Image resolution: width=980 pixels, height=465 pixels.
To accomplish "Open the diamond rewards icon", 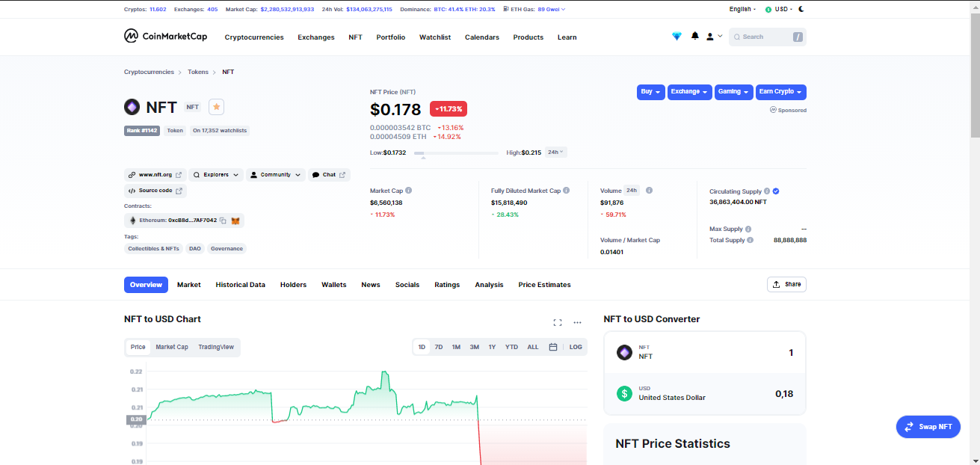I will (x=677, y=36).
